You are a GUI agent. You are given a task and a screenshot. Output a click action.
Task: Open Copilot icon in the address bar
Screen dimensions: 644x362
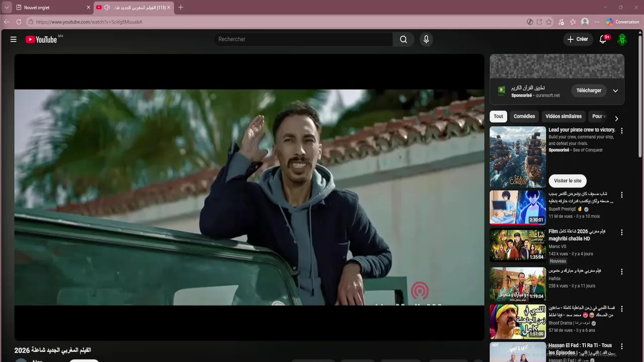[530, 22]
